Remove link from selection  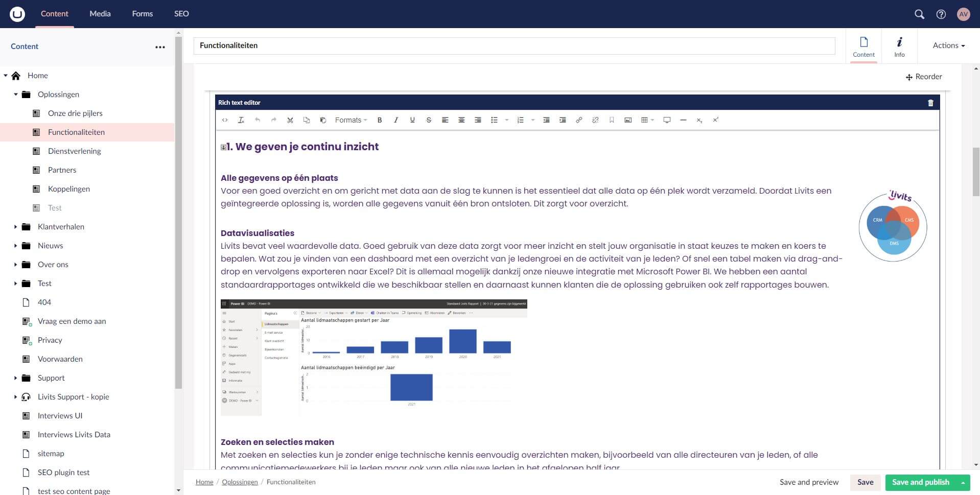595,120
